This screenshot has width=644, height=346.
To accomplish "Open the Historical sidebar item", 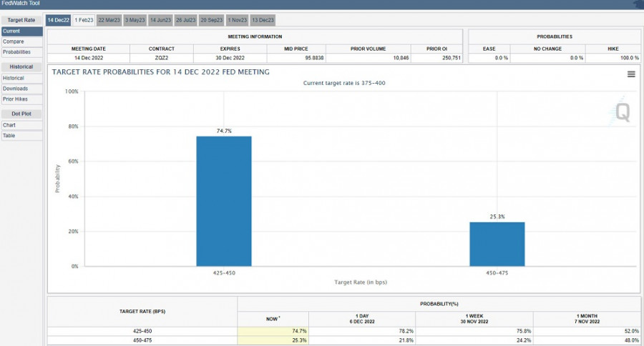I will click(x=21, y=78).
